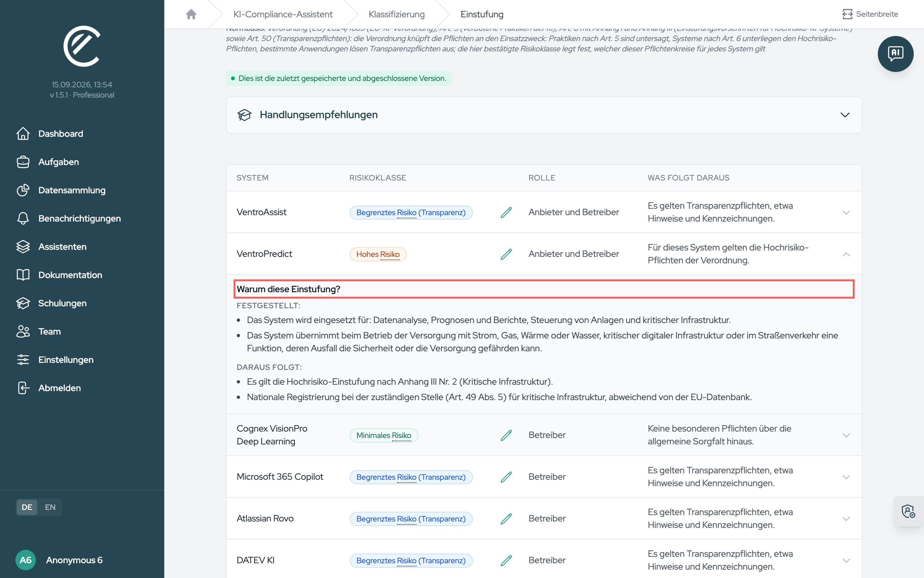Image resolution: width=924 pixels, height=578 pixels.
Task: Select DE language option
Action: click(27, 507)
